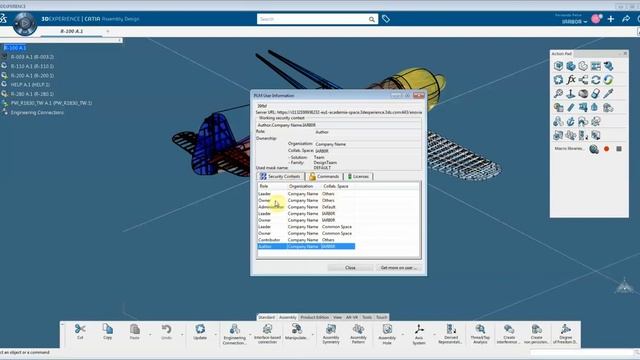Image resolution: width=640 pixels, height=360 pixels.
Task: Select R-110 A.1 in the tree
Action: (x=32, y=66)
